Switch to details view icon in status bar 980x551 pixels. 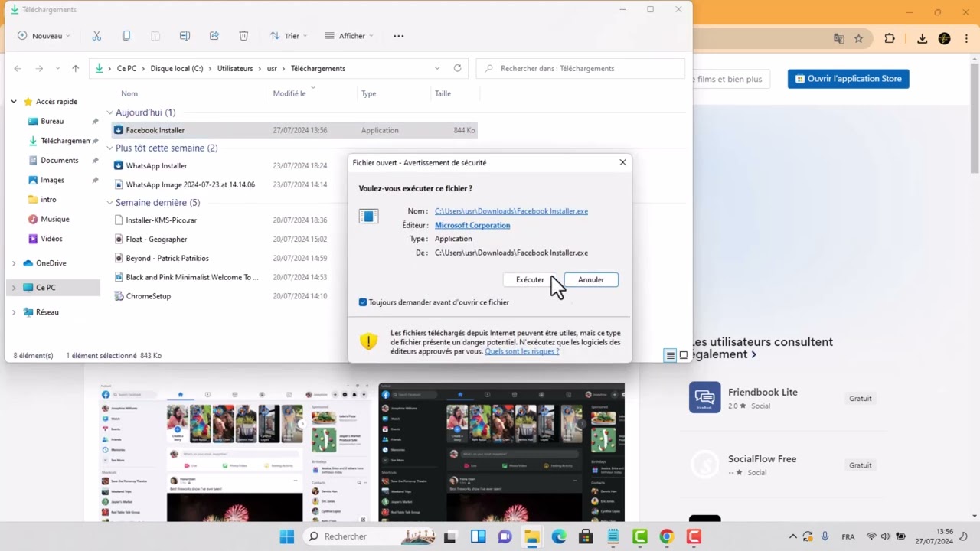pos(670,355)
